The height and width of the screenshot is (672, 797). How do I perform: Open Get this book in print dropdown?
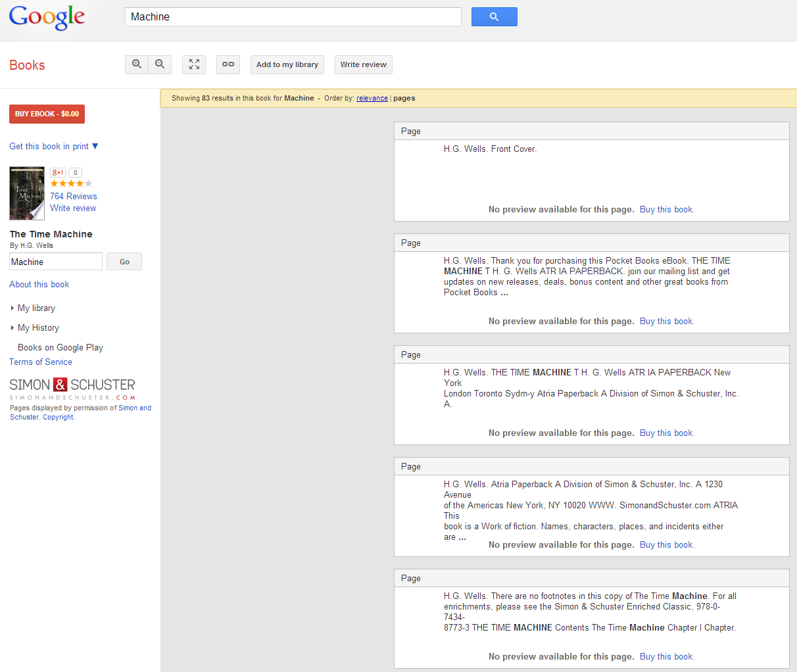54,146
